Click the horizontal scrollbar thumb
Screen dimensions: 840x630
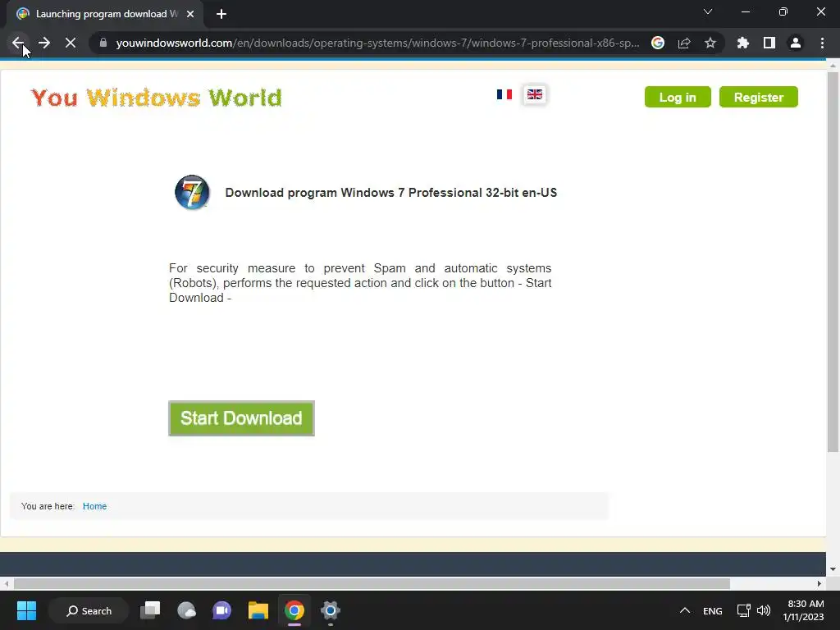click(x=372, y=583)
